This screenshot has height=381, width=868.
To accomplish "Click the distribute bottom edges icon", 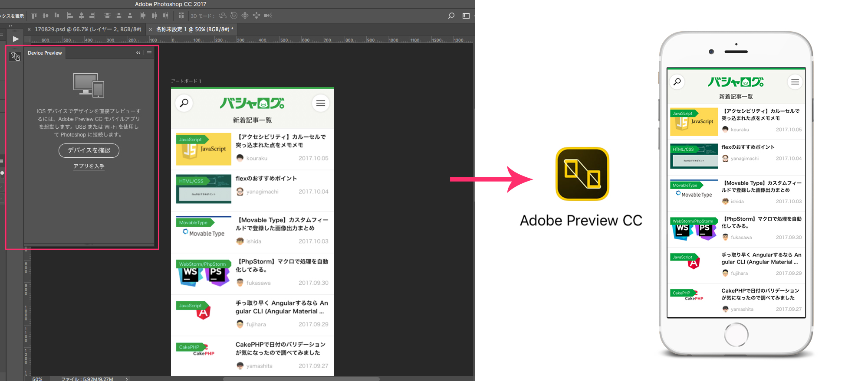I will click(x=130, y=16).
